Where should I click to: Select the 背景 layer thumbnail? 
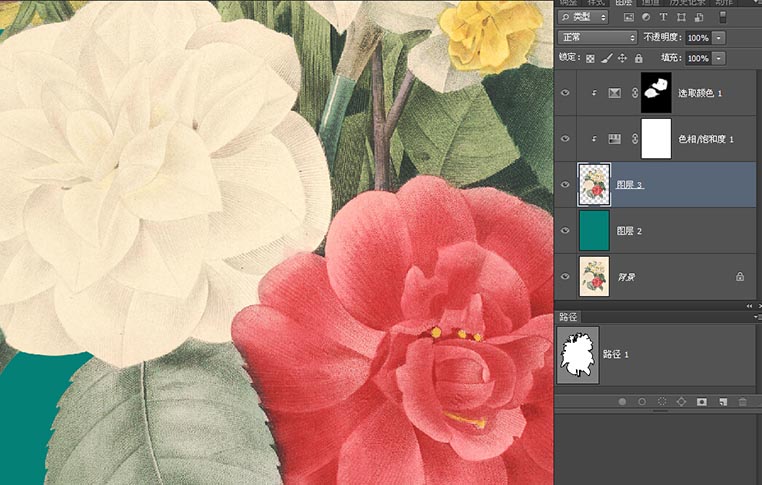click(594, 277)
